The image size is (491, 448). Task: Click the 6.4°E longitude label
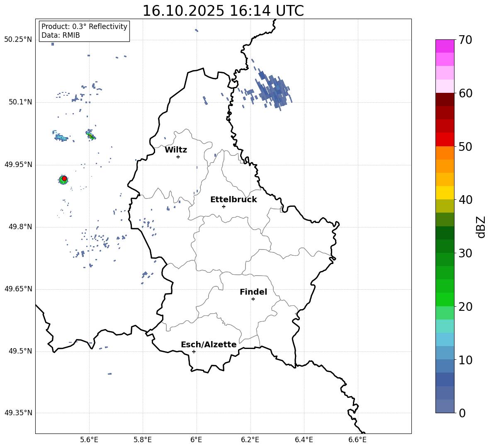click(304, 440)
